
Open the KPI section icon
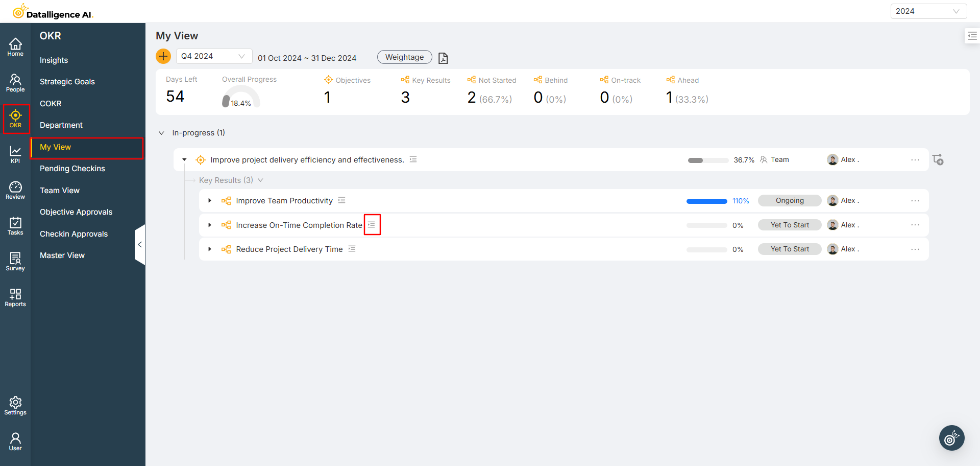click(15, 154)
